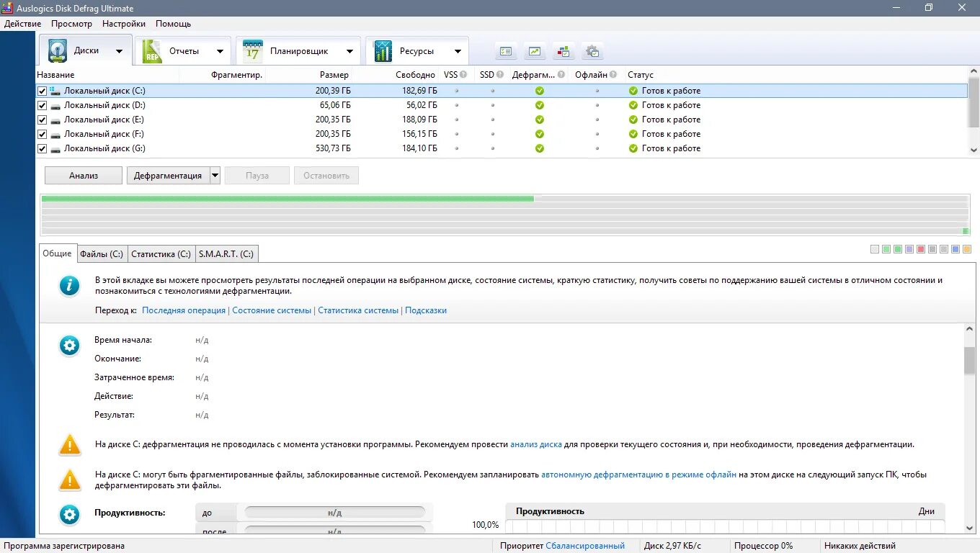Click the checklist view toolbar icon
Screen dimensions: 980x553
506,51
